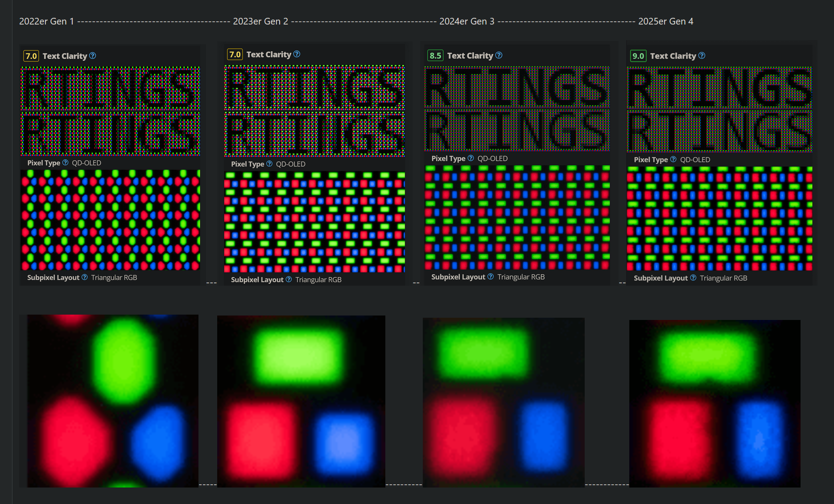Select 'Triangular RGB' value in Gen 2 panel

pyautogui.click(x=318, y=280)
